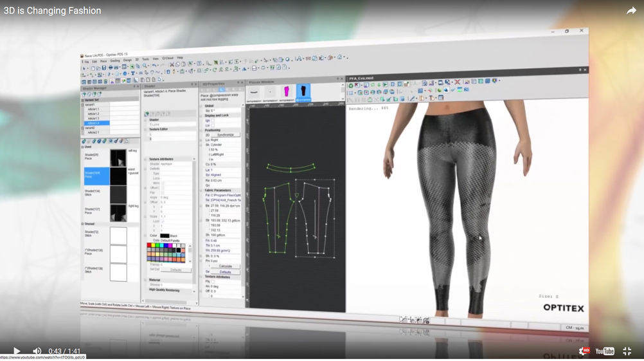Viewport: 644px width, 361px height.
Task: Open YouTube settings gear with HD badge
Action: tap(584, 351)
